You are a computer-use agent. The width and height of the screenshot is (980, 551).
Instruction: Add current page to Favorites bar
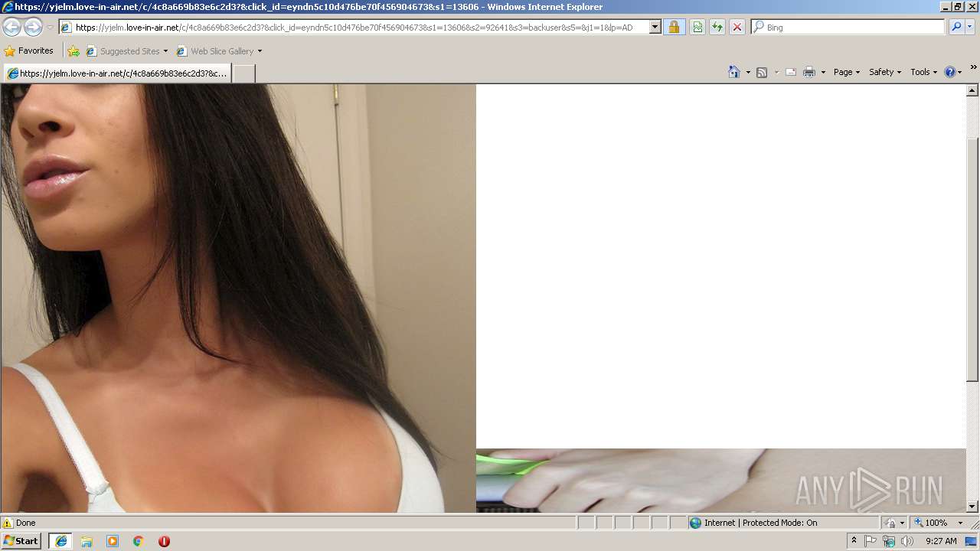73,51
